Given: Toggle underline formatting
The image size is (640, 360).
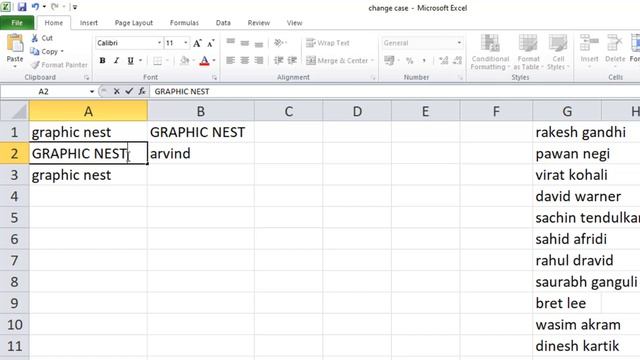Looking at the screenshot, I should (x=131, y=60).
